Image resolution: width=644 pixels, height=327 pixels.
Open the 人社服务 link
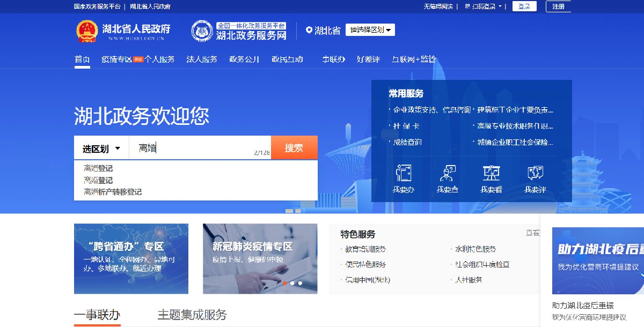(469, 280)
